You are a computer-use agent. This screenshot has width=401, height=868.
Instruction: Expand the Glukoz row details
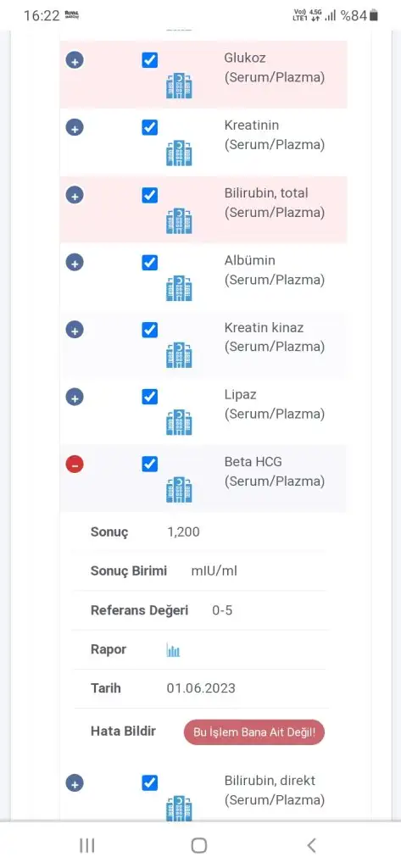pos(75,60)
